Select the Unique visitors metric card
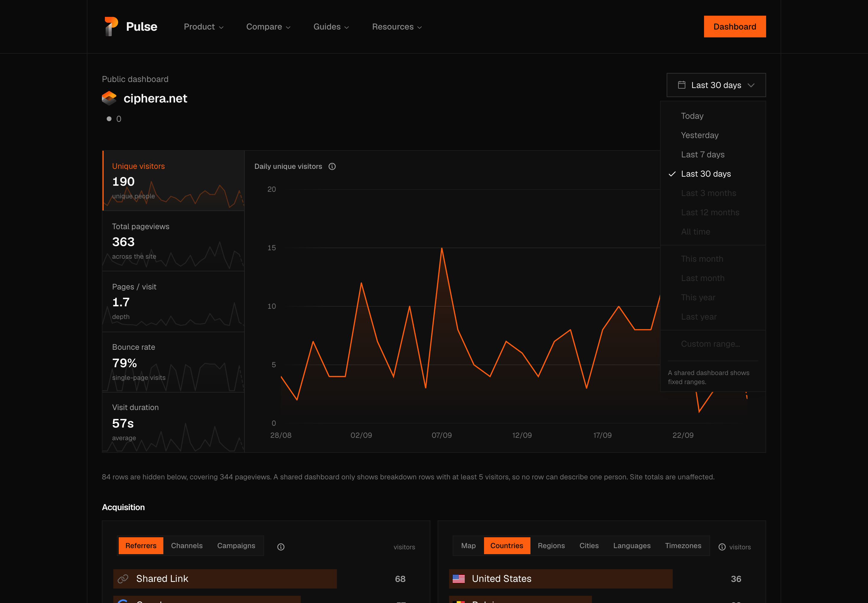This screenshot has height=603, width=868. [x=173, y=181]
